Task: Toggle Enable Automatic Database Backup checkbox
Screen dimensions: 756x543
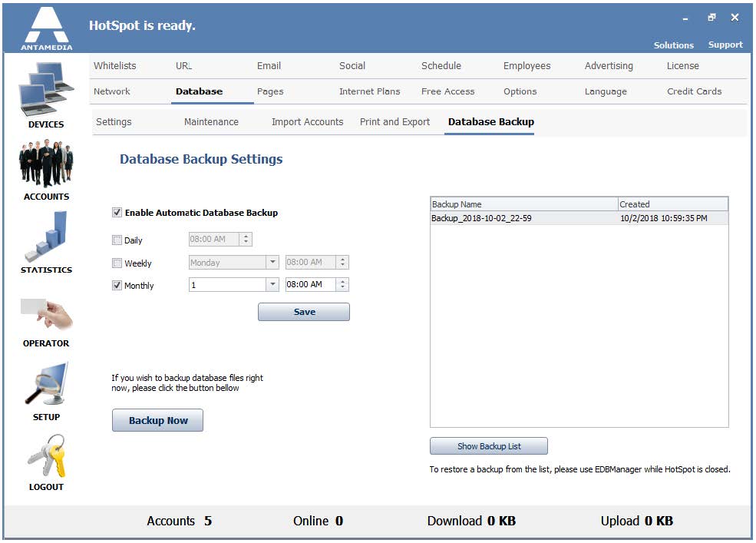Action: [x=117, y=213]
